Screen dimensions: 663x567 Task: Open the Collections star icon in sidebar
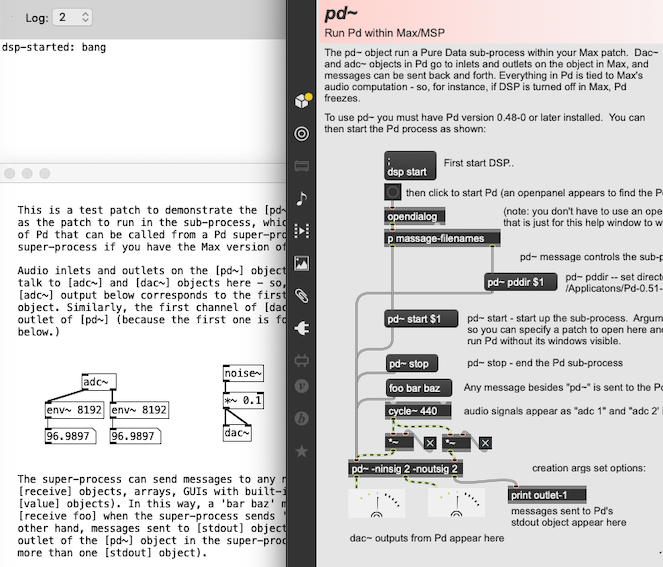click(301, 451)
